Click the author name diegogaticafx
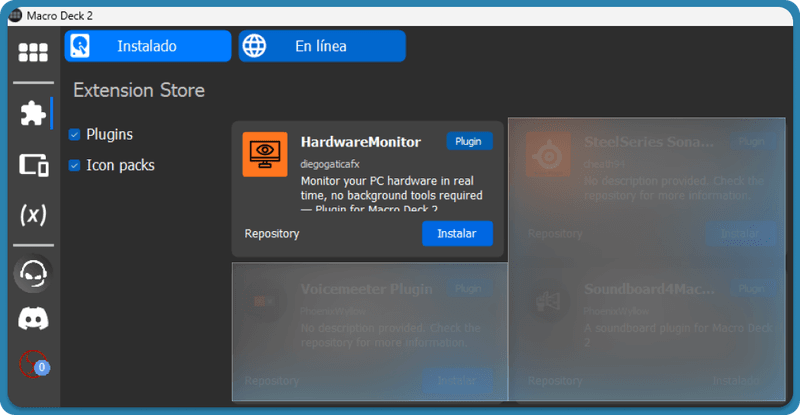The image size is (800, 415). click(330, 164)
